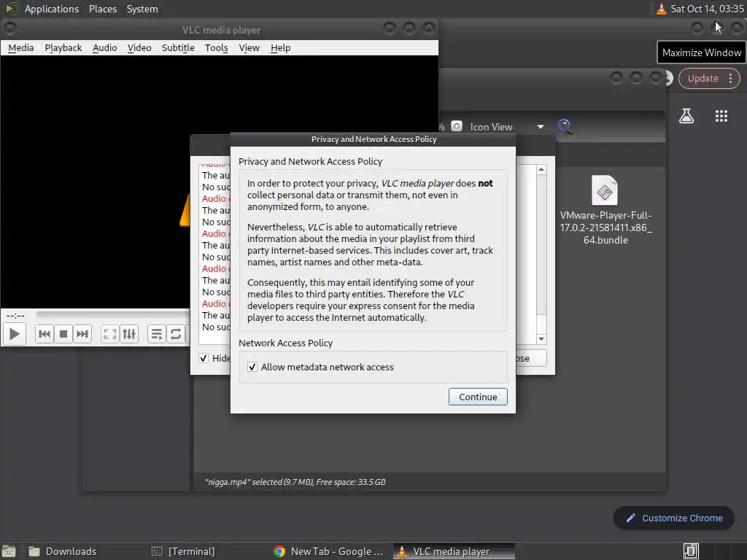Switch to Downloads in the taskbar
The width and height of the screenshot is (747, 560).
coord(71,551)
